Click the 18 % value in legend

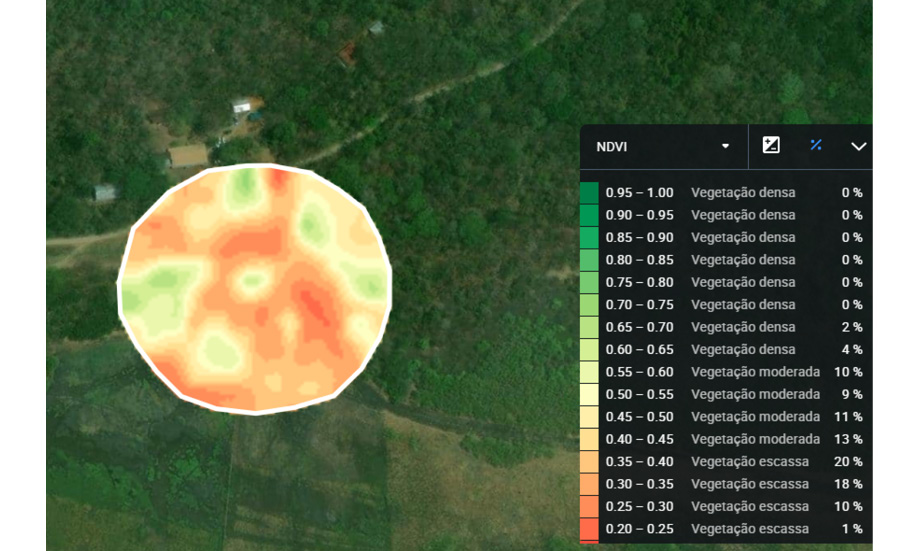tap(848, 484)
